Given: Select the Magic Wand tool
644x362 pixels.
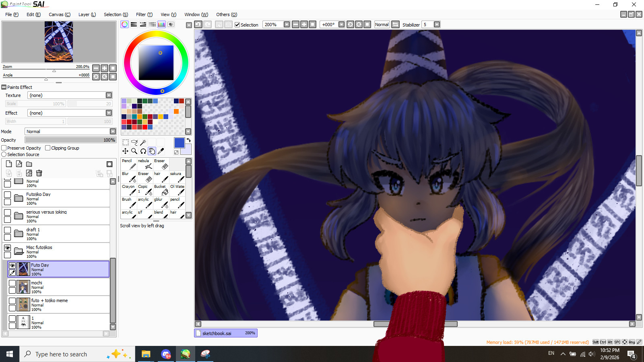Looking at the screenshot, I should pyautogui.click(x=143, y=142).
